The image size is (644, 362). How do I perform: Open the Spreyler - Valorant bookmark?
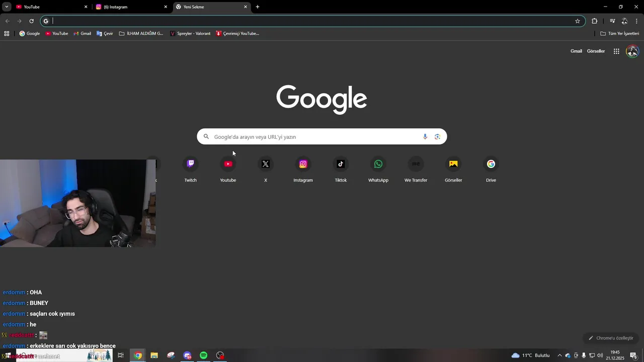[x=190, y=34]
